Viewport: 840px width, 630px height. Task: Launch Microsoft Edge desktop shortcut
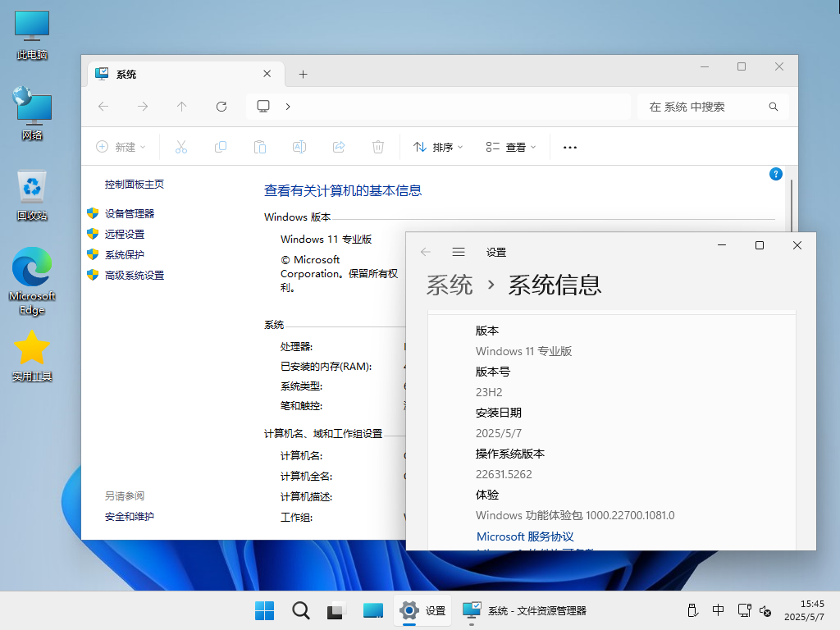pyautogui.click(x=32, y=281)
